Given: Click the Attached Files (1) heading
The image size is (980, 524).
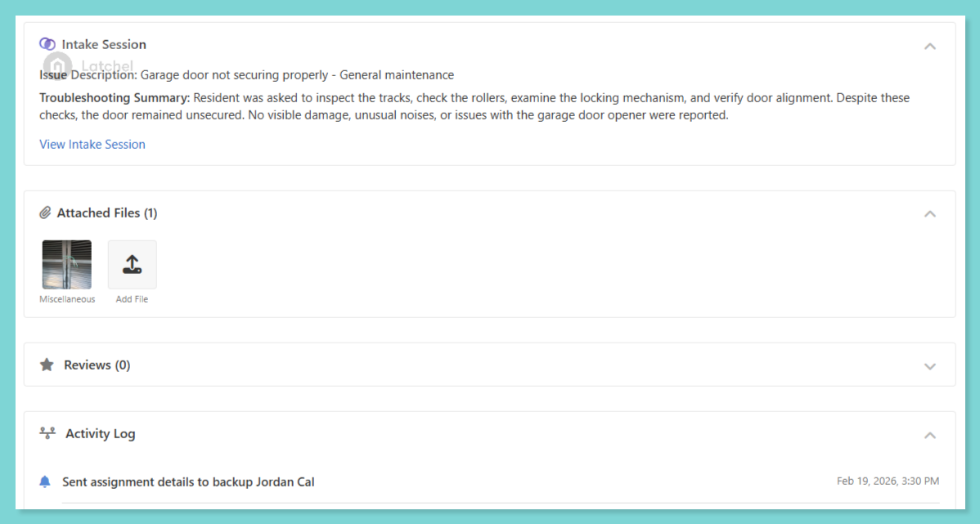Looking at the screenshot, I should coord(107,213).
